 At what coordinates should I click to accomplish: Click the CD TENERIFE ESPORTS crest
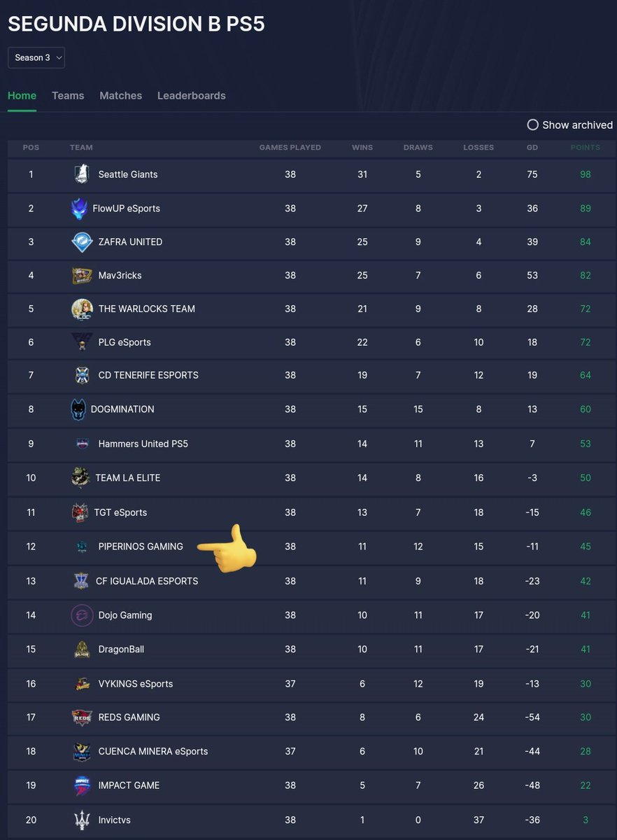pos(82,375)
